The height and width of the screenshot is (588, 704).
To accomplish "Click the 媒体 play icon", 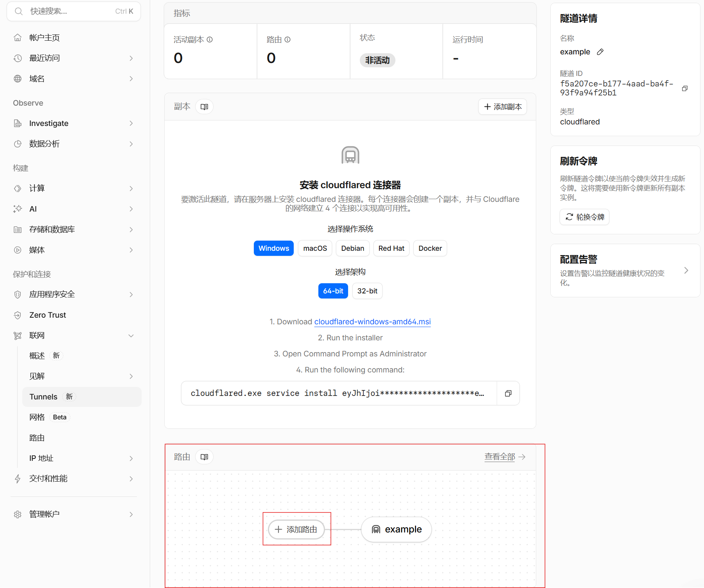I will pyautogui.click(x=18, y=250).
